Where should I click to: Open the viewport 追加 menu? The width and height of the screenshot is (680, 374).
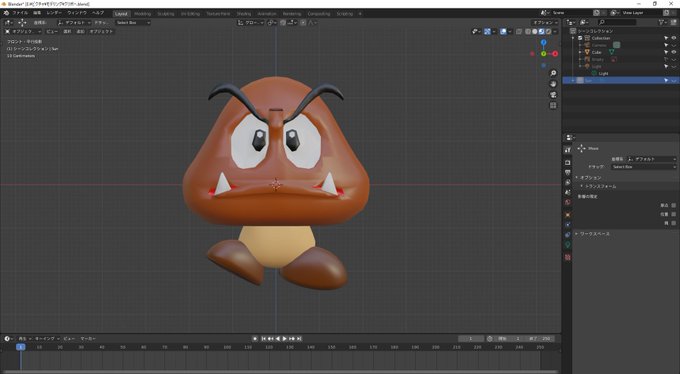tap(80, 32)
